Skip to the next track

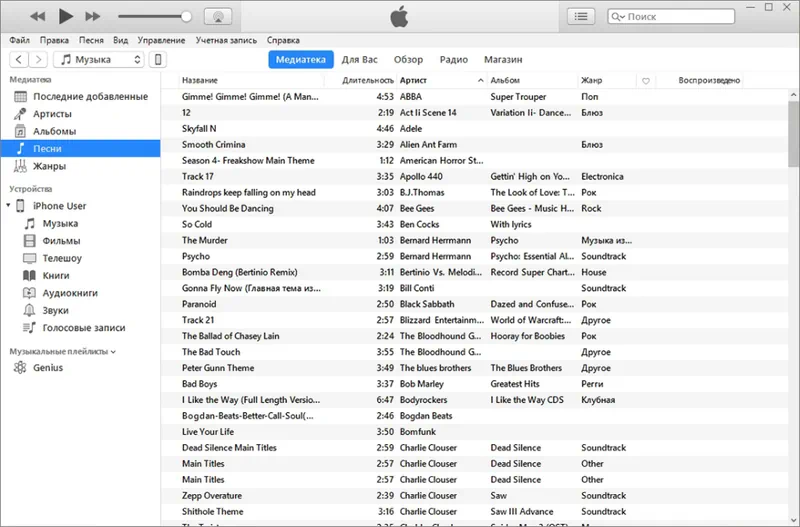click(x=93, y=16)
